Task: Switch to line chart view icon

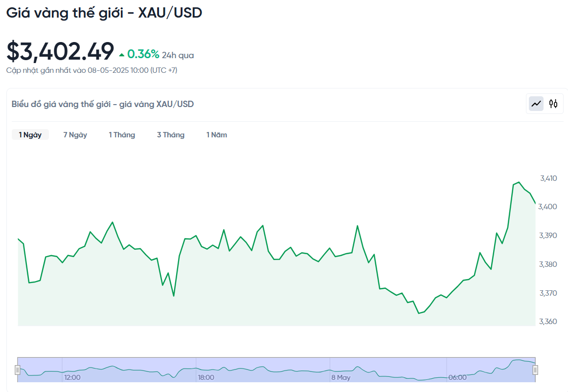Action: tap(536, 104)
